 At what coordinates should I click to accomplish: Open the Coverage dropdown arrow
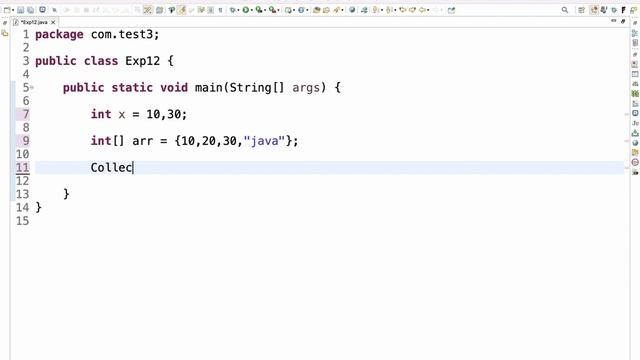click(265, 10)
